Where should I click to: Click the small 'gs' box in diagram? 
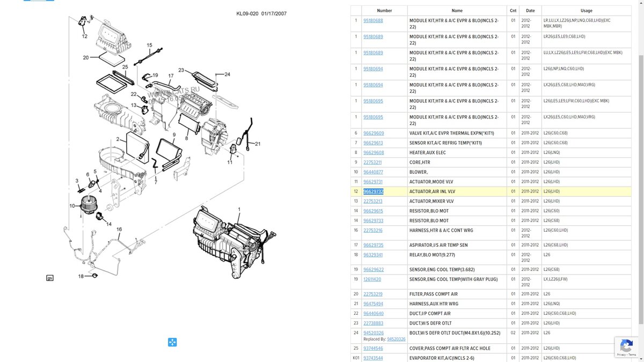click(x=50, y=278)
